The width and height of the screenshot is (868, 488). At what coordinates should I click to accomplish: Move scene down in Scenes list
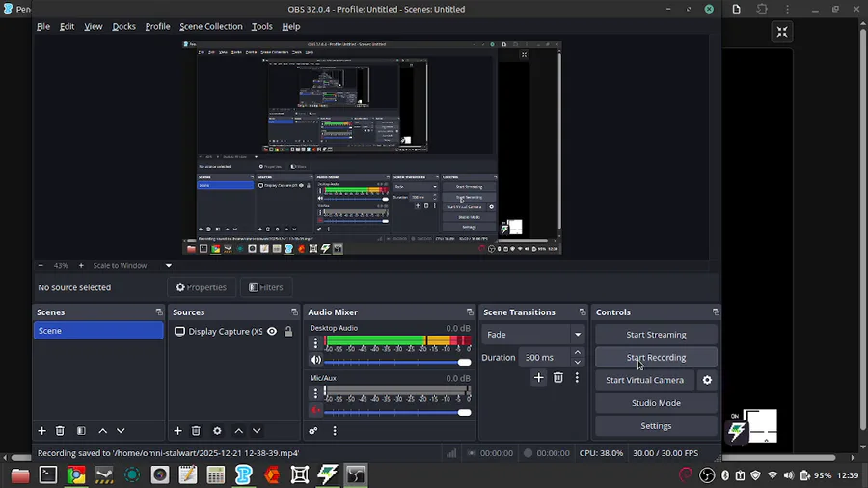tap(121, 430)
